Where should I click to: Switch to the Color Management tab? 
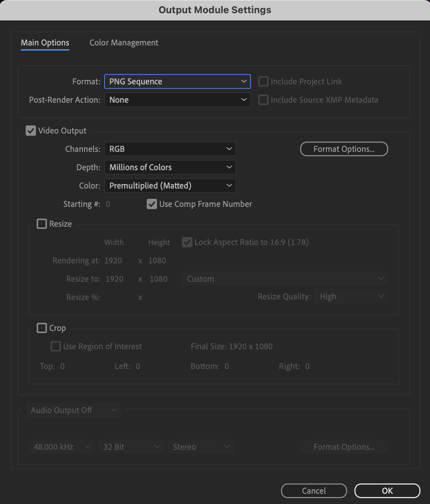tap(124, 43)
